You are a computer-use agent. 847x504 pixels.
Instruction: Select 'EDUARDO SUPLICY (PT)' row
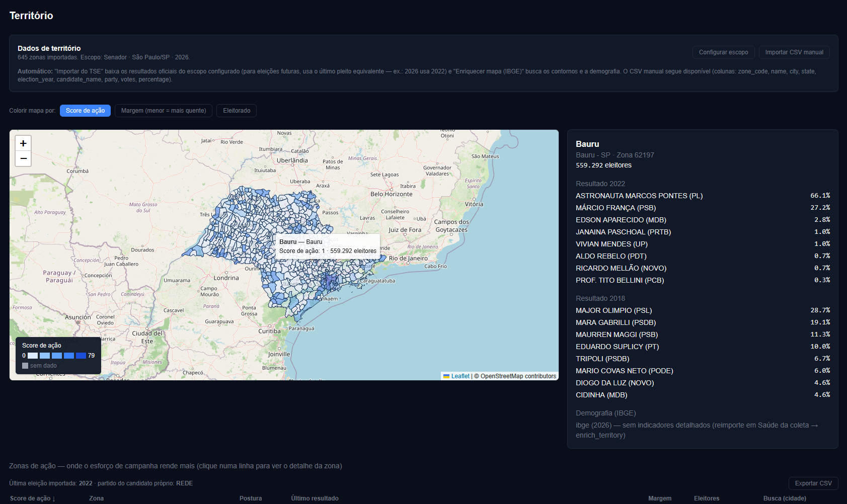click(703, 347)
